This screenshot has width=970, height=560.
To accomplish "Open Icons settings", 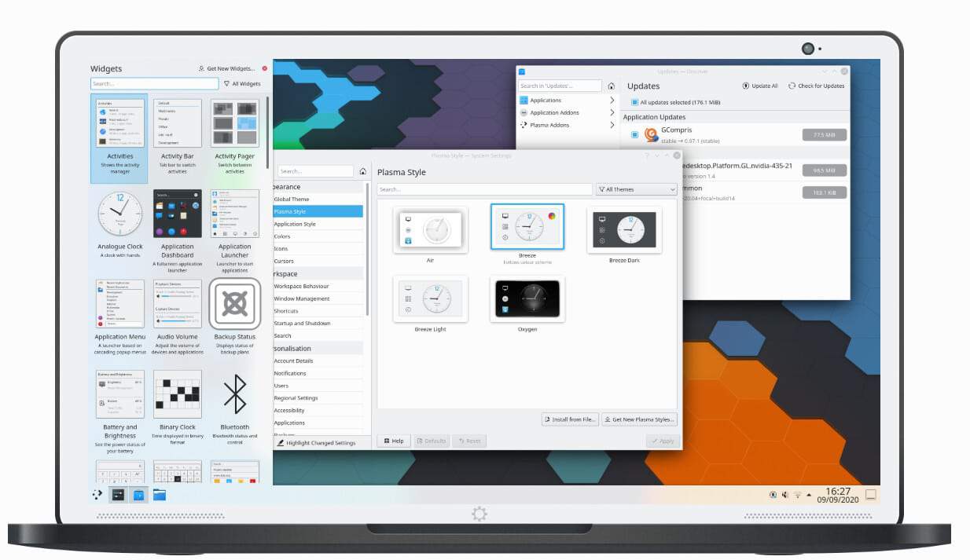I will tap(318, 248).
